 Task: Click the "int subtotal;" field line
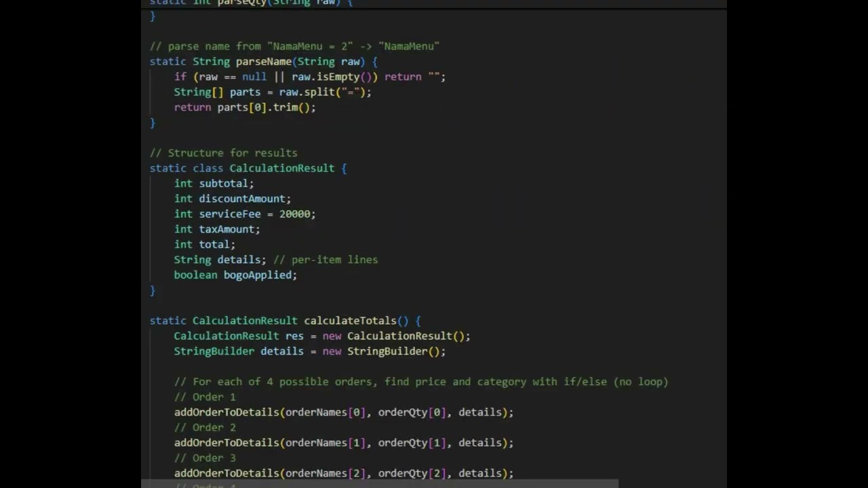click(x=214, y=184)
